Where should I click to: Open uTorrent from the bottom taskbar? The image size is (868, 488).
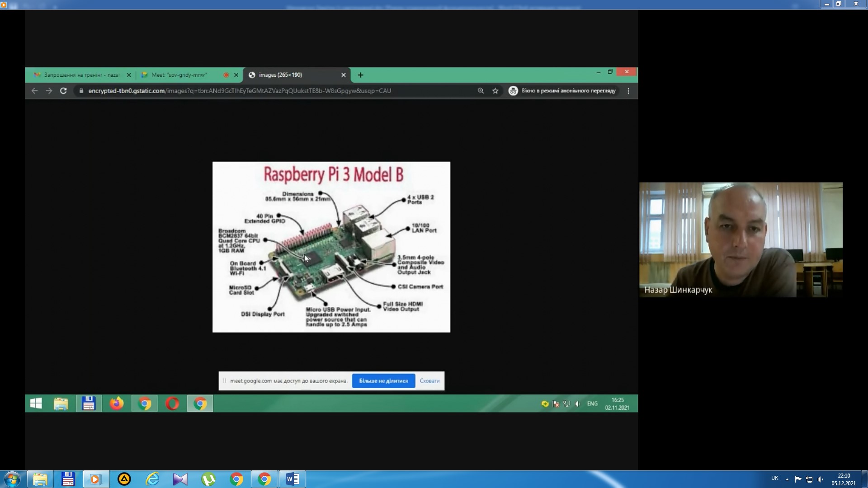(x=208, y=479)
